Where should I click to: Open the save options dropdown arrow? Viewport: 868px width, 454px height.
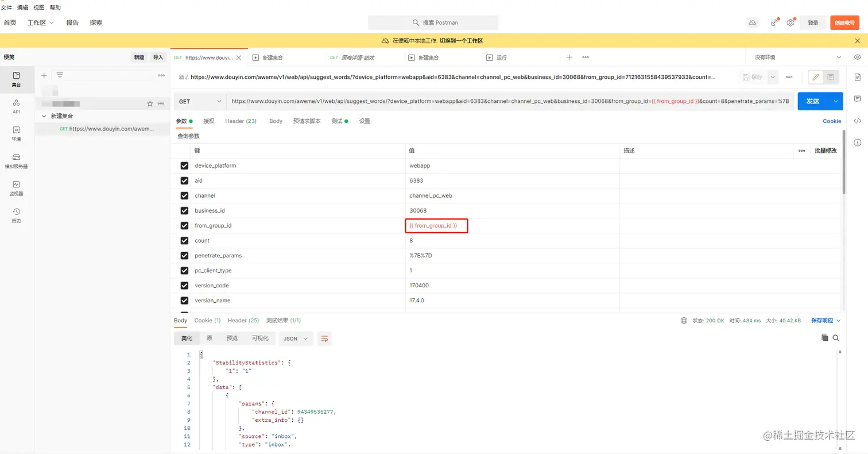(x=773, y=77)
